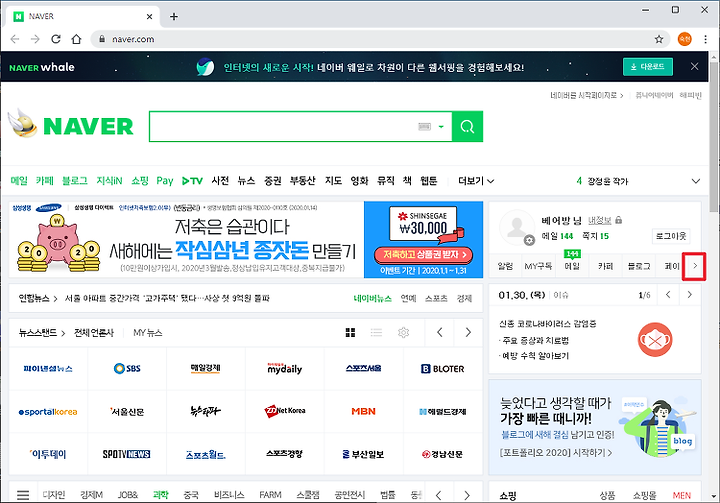The width and height of the screenshot is (720, 503).
Task: Open 예방 수칙 알아보기 link
Action: tap(535, 356)
